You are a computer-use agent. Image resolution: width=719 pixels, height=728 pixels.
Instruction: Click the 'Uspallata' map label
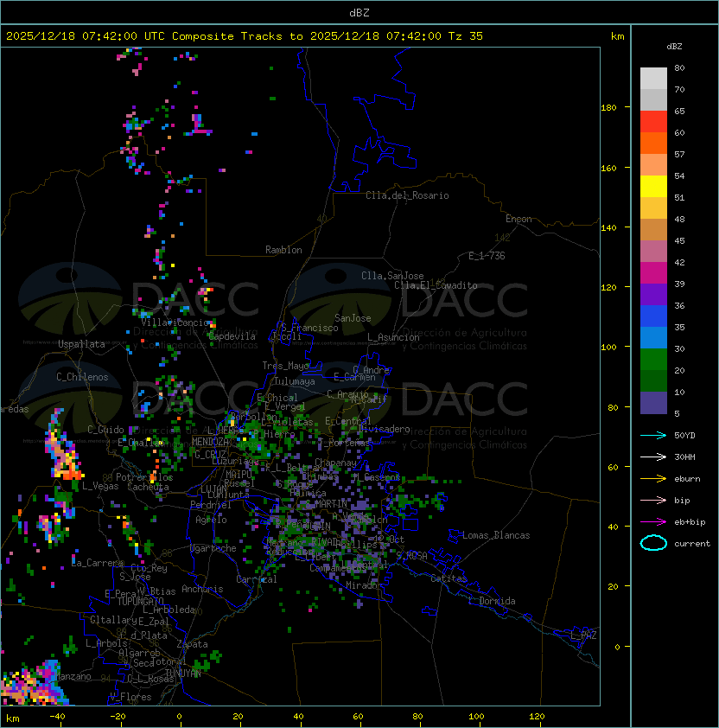[x=81, y=344]
